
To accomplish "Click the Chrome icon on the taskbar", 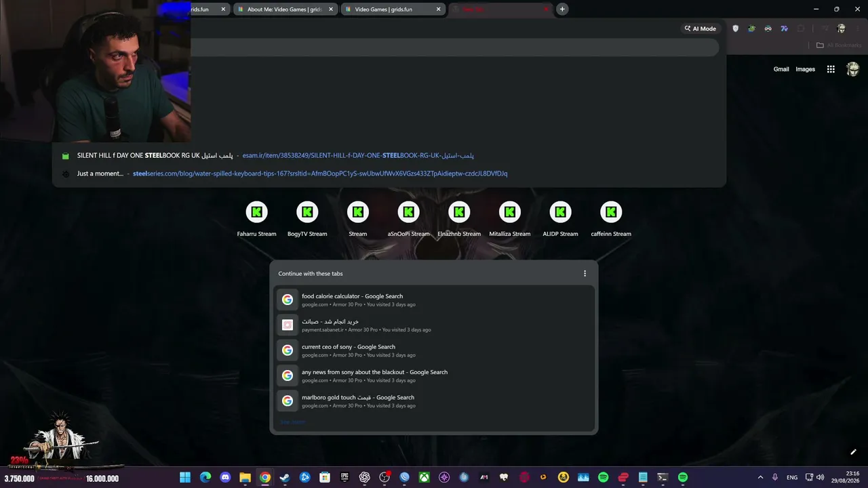I will 265,477.
